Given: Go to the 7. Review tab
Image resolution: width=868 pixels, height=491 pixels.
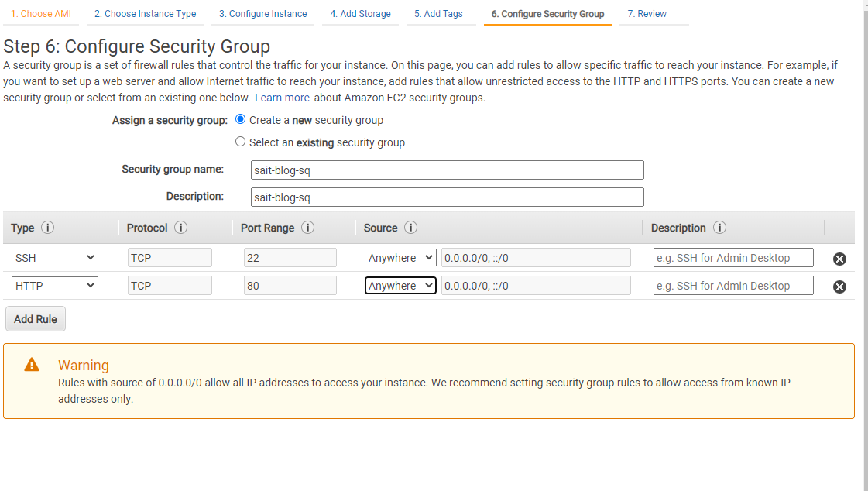Looking at the screenshot, I should click(x=647, y=14).
